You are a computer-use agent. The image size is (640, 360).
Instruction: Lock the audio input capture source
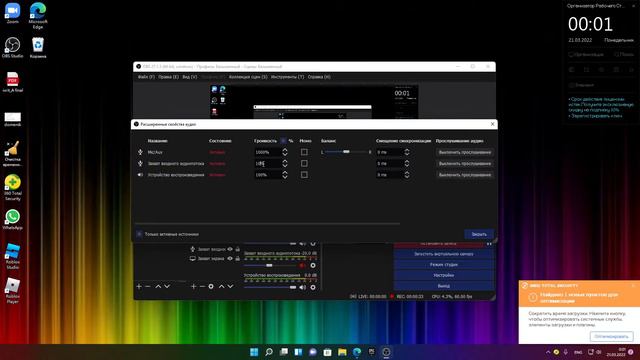coord(238,249)
